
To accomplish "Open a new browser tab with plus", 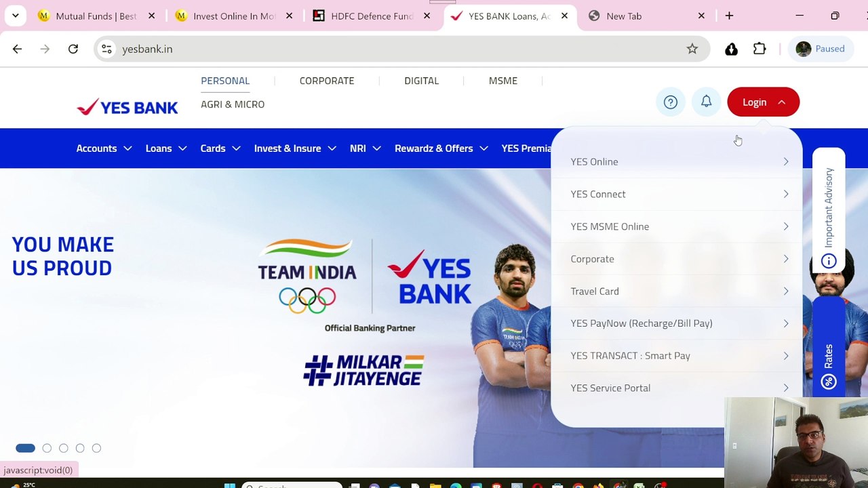I will (x=729, y=16).
